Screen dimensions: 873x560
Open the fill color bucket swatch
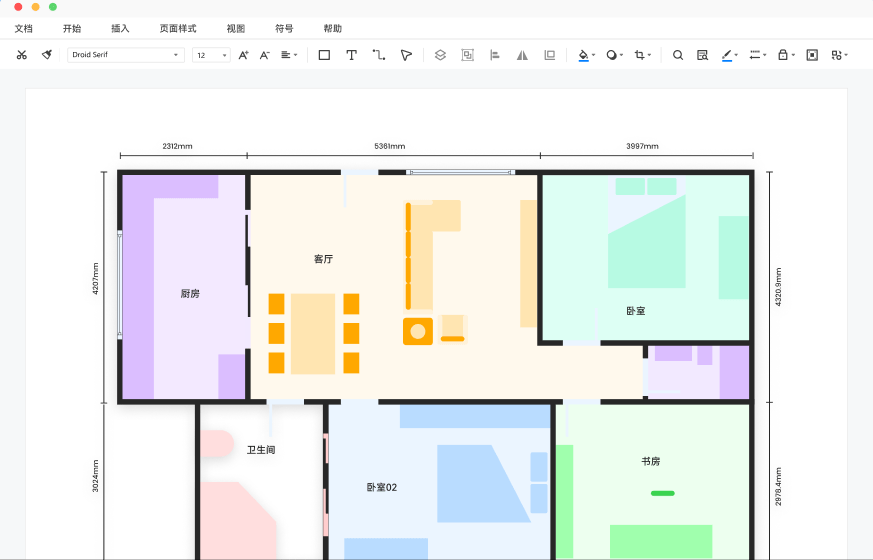click(x=583, y=55)
